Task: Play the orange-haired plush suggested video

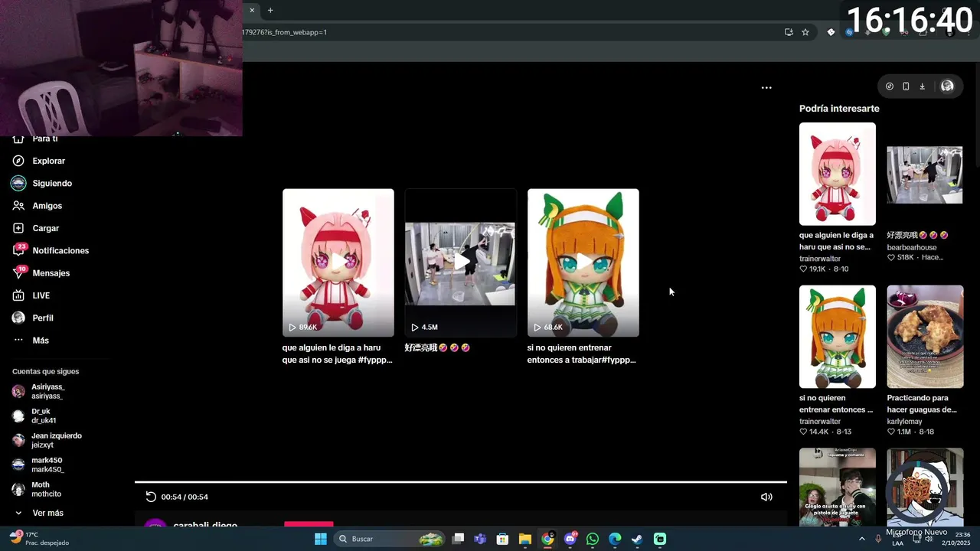Action: (x=583, y=262)
